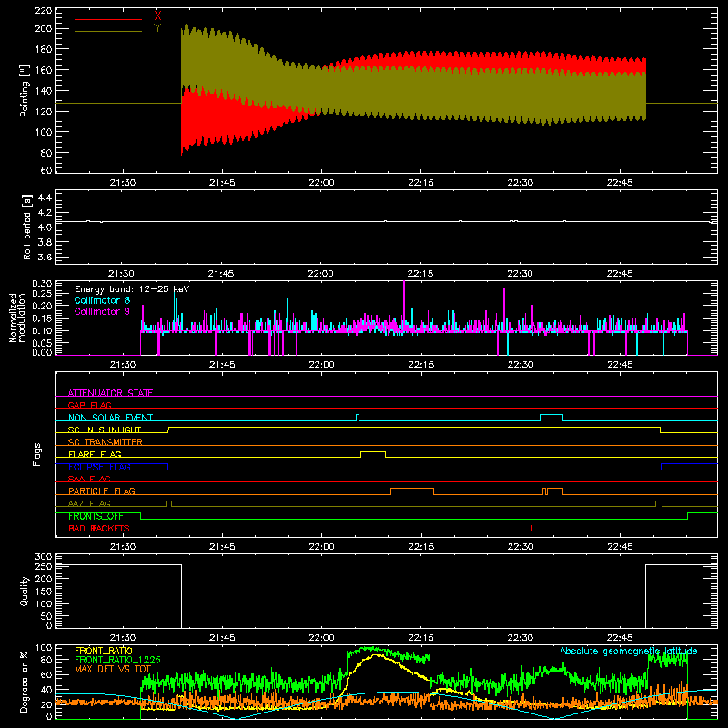Click the red X legend line sample
The height and width of the screenshot is (728, 728).
[x=107, y=19]
